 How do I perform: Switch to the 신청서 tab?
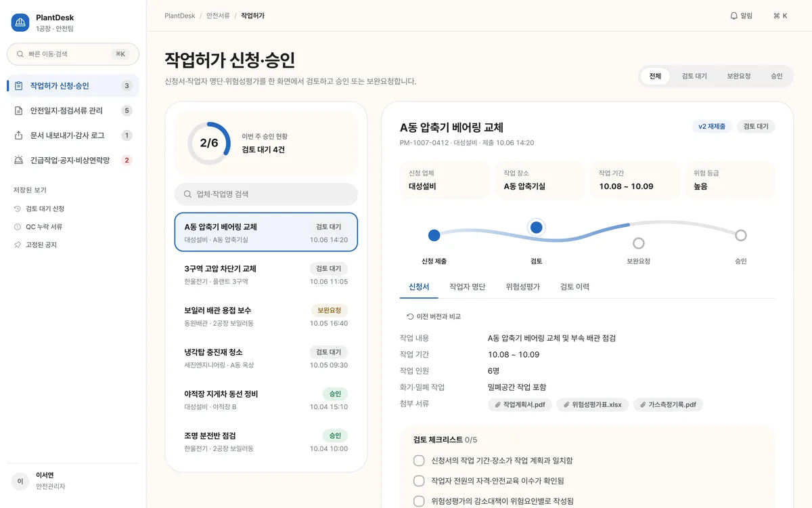(419, 287)
